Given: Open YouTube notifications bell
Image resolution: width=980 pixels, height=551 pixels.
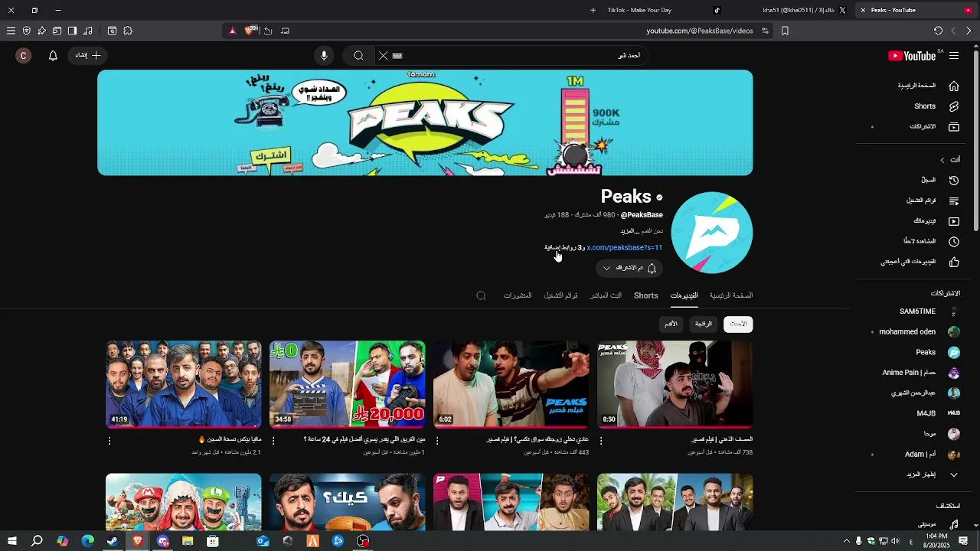Looking at the screenshot, I should point(53,56).
